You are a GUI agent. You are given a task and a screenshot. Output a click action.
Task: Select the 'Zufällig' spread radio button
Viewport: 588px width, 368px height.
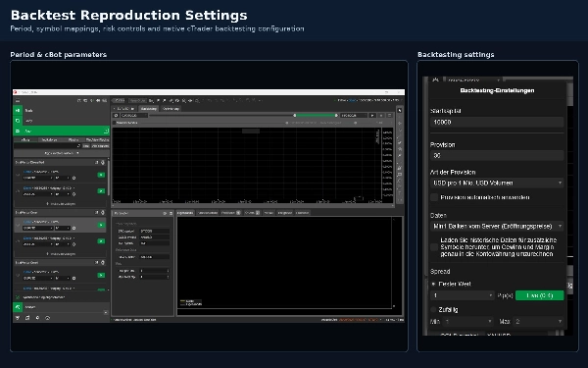433,310
